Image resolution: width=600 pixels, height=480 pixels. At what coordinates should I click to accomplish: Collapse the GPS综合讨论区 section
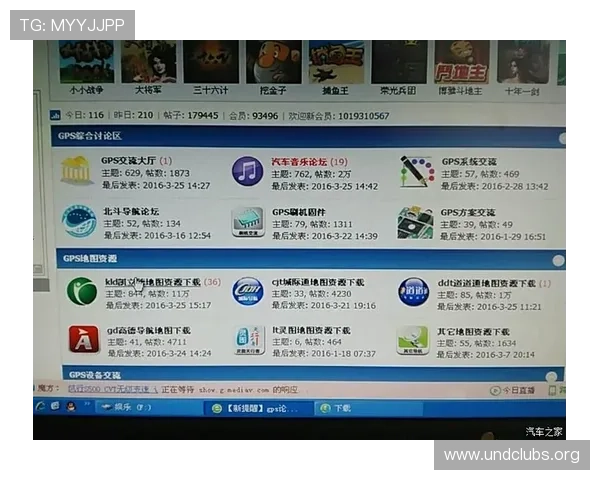pyautogui.click(x=562, y=139)
